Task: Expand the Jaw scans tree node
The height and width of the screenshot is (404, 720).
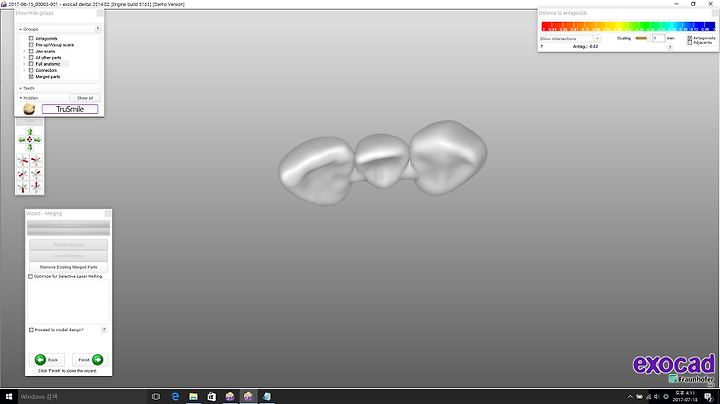Action: coord(24,51)
